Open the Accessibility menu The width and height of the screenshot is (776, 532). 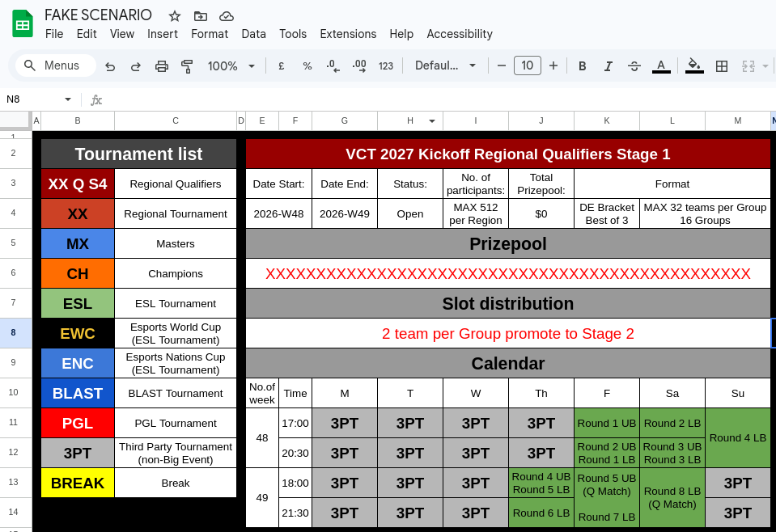click(460, 34)
